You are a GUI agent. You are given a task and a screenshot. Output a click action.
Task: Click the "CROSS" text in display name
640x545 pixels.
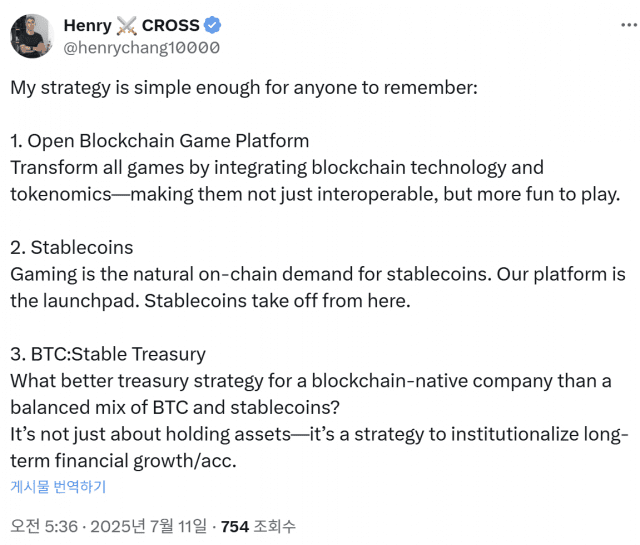(170, 25)
